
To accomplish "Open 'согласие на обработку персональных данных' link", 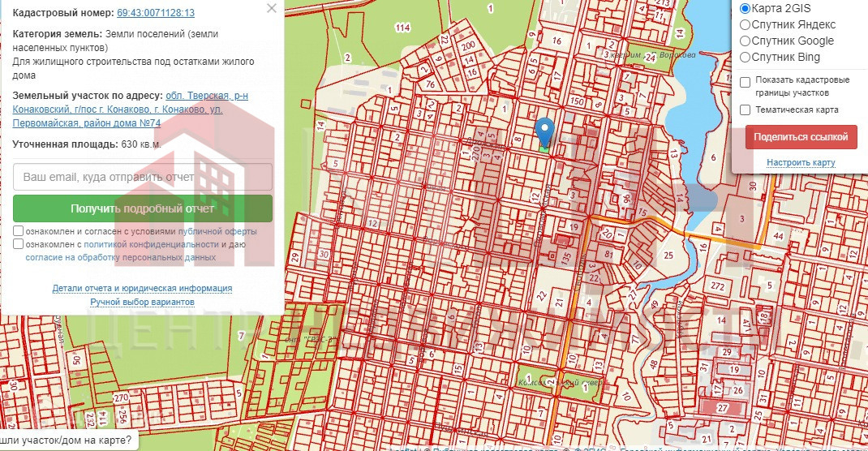I will (121, 257).
